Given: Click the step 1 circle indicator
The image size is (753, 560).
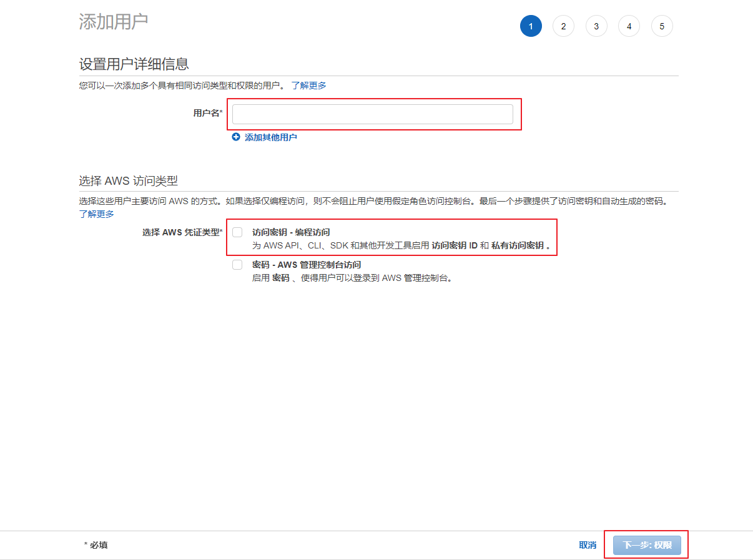Looking at the screenshot, I should tap(531, 26).
